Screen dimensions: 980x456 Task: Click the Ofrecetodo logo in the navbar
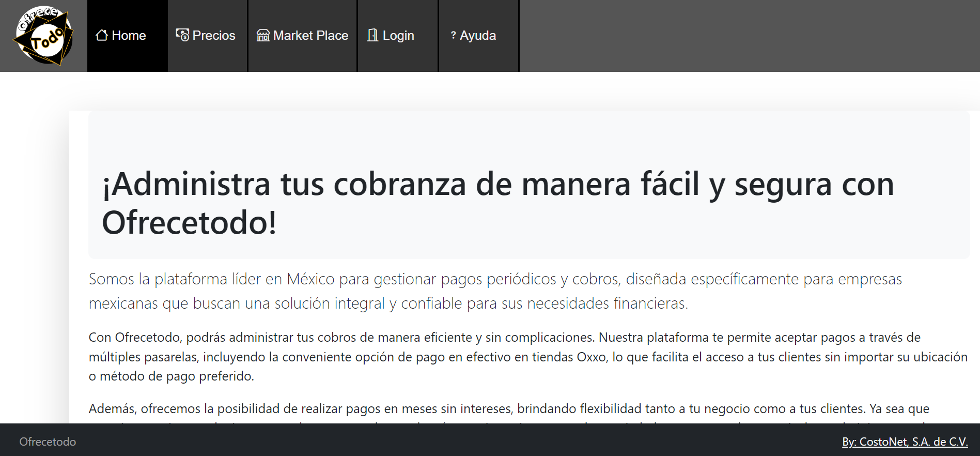pyautogui.click(x=44, y=36)
